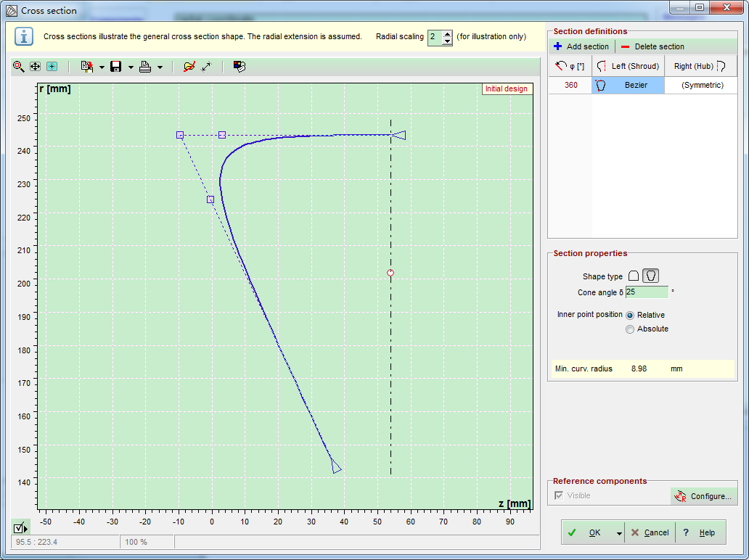Select the (Symmetric) hub cell

point(701,85)
